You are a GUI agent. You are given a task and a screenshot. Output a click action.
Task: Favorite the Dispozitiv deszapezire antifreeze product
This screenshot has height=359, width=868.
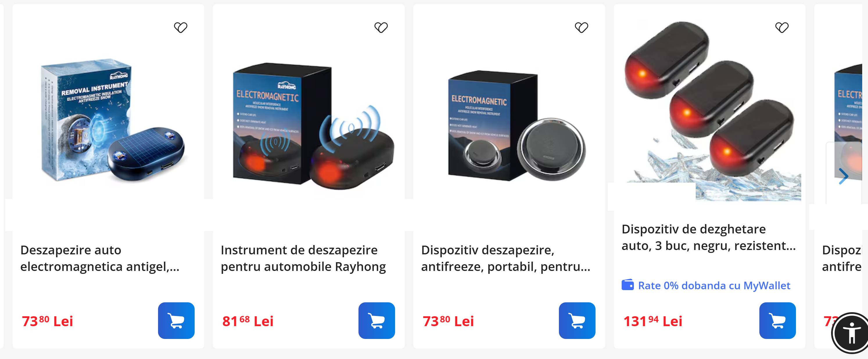(582, 27)
